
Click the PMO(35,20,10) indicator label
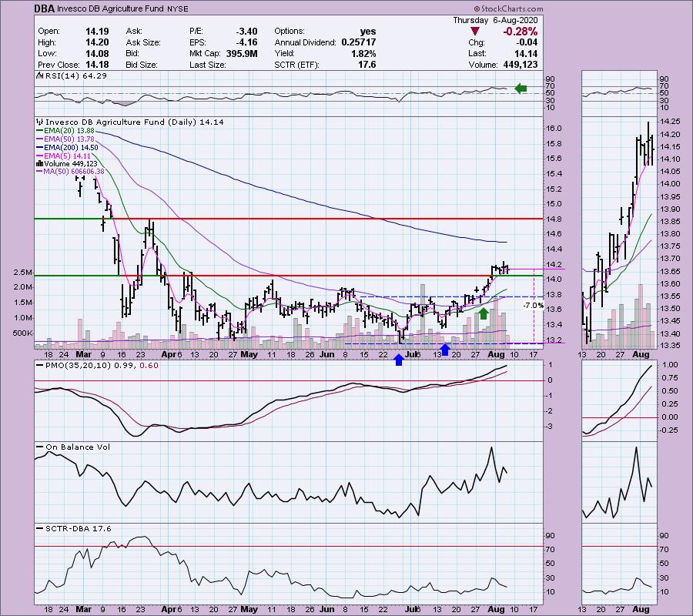[78, 366]
